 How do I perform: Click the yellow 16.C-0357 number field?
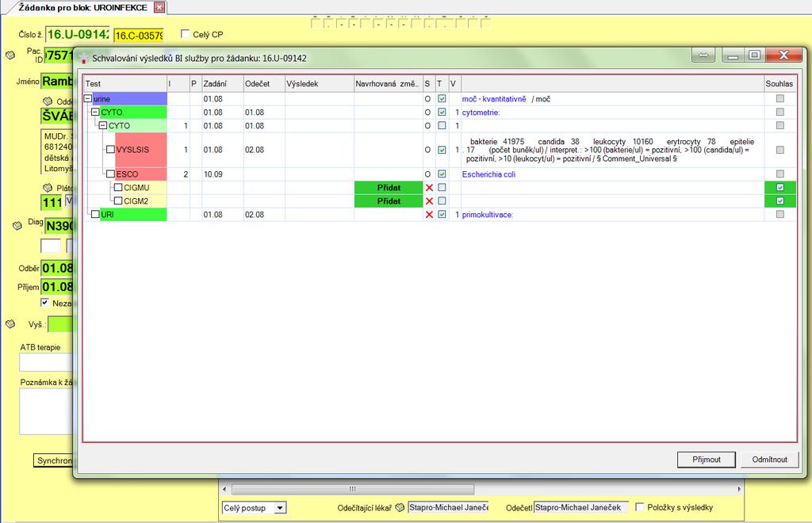(139, 35)
